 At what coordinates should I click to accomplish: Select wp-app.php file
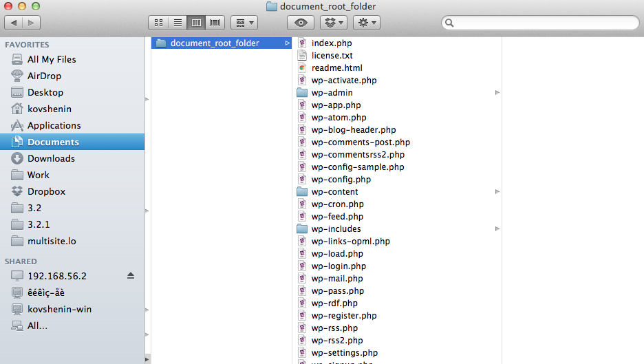tap(397, 105)
